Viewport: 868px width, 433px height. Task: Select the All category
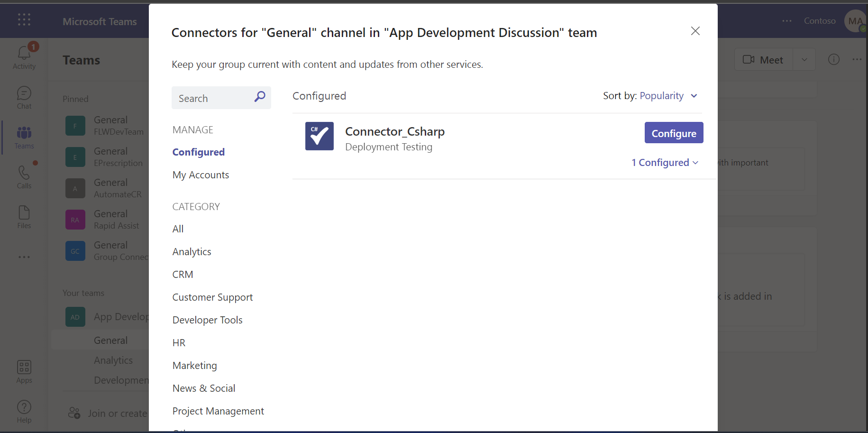[178, 229]
